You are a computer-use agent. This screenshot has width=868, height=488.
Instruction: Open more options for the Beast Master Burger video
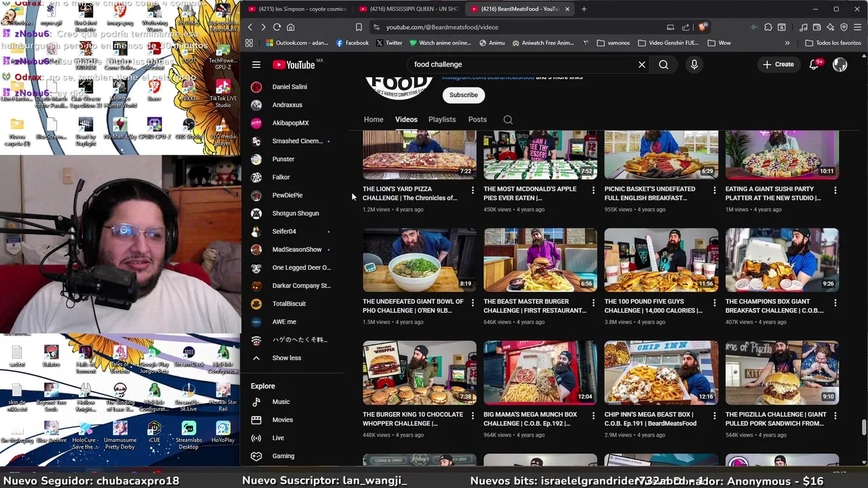(593, 303)
